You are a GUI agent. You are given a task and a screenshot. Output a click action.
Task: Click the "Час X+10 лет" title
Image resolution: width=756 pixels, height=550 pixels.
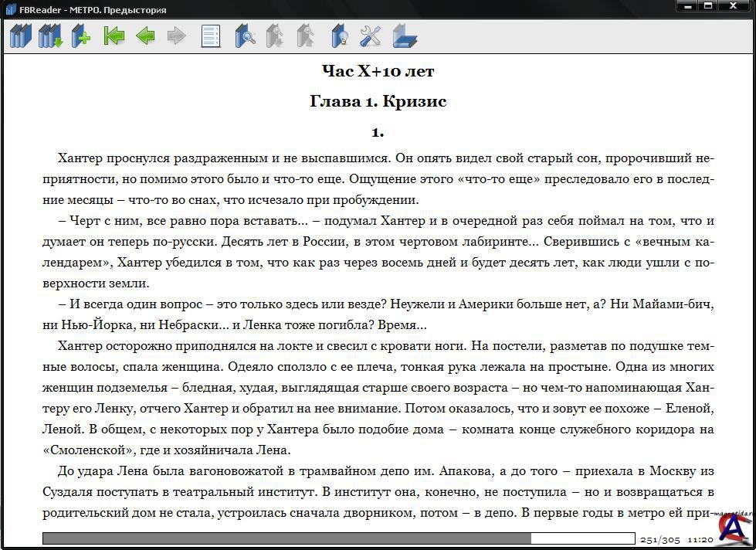(378, 72)
